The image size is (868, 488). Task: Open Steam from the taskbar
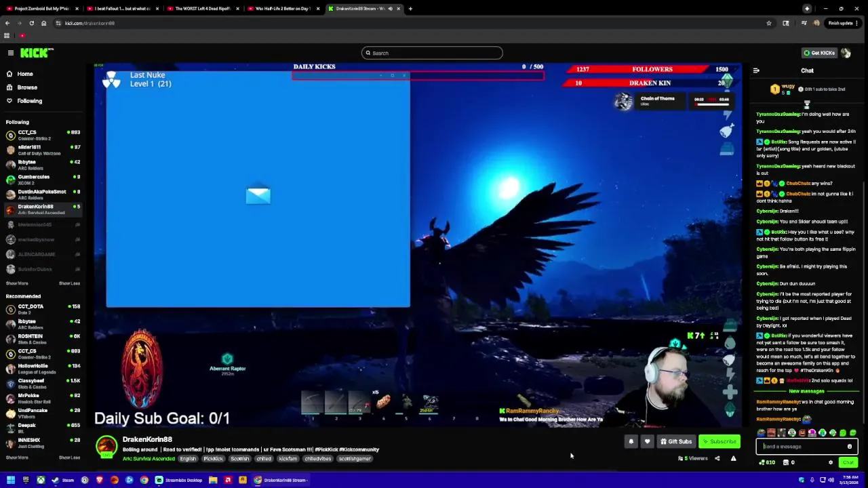[64, 480]
